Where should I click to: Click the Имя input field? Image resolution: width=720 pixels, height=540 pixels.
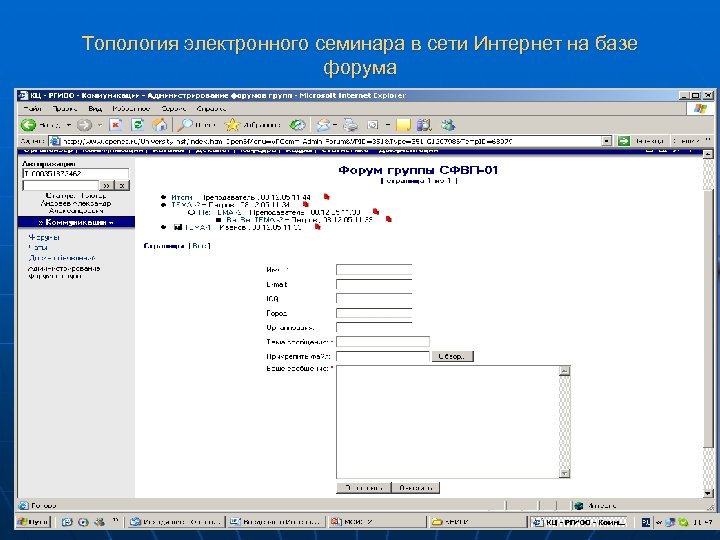click(x=374, y=270)
